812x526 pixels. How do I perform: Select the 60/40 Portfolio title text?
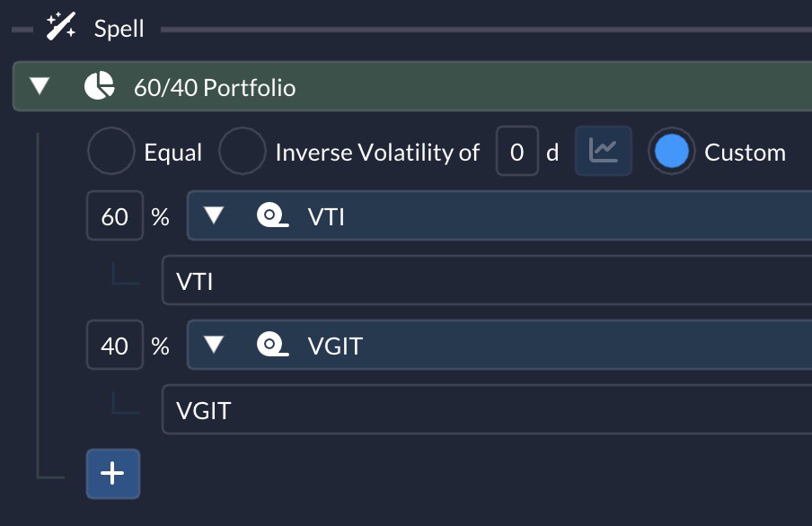point(215,87)
